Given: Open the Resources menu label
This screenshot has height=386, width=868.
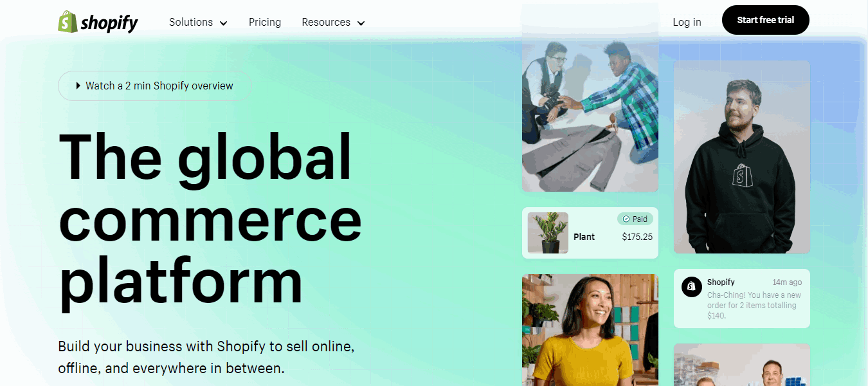Looking at the screenshot, I should [326, 22].
